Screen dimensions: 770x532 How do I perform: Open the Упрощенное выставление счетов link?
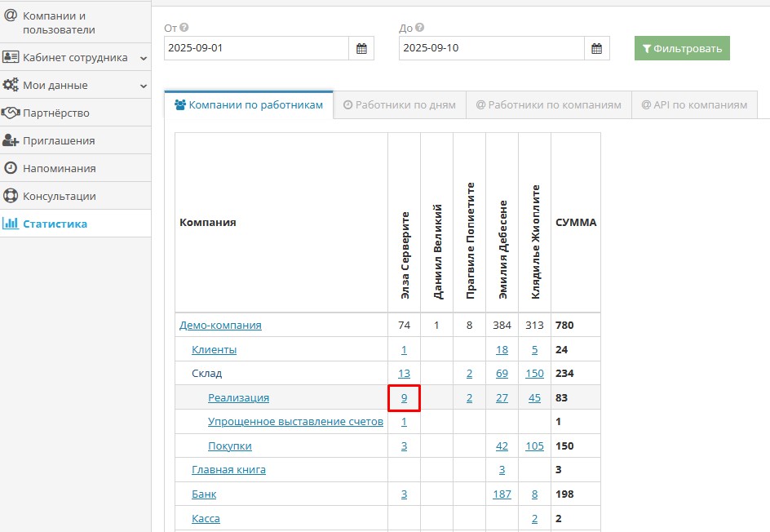click(295, 422)
